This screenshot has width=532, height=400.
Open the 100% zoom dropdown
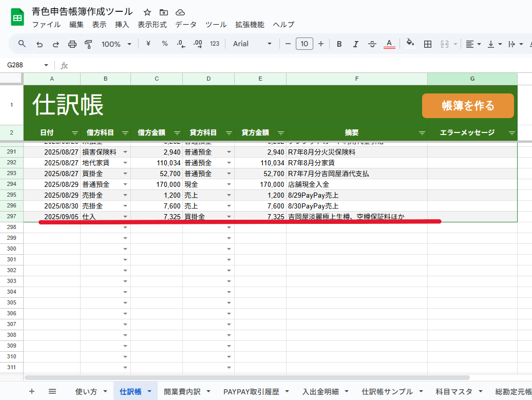116,44
